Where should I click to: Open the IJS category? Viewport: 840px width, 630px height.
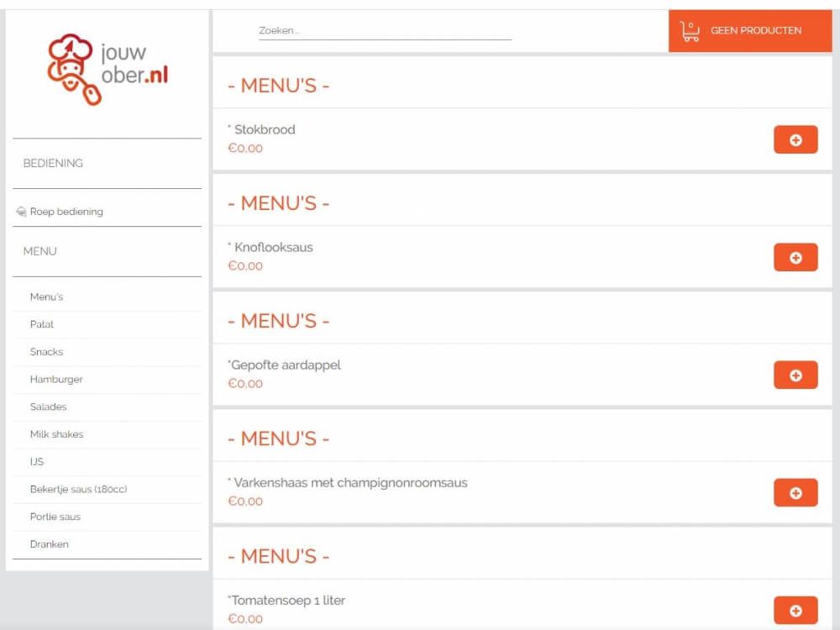[37, 462]
